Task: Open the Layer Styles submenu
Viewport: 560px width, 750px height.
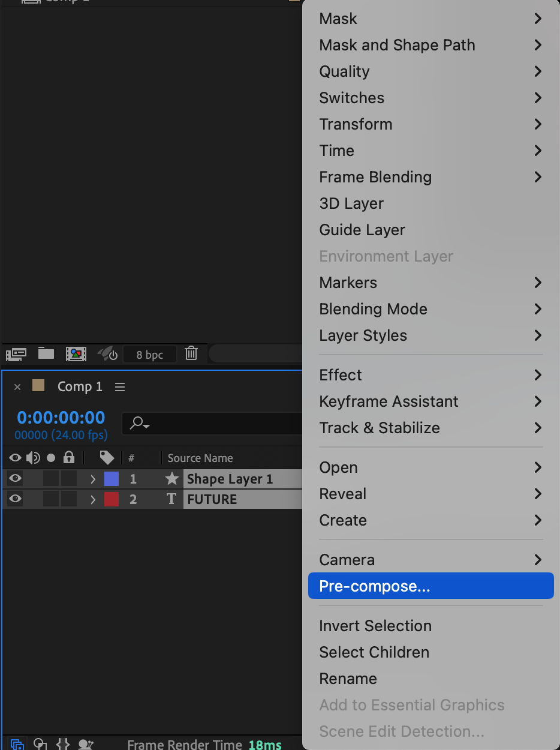Action: click(x=430, y=335)
